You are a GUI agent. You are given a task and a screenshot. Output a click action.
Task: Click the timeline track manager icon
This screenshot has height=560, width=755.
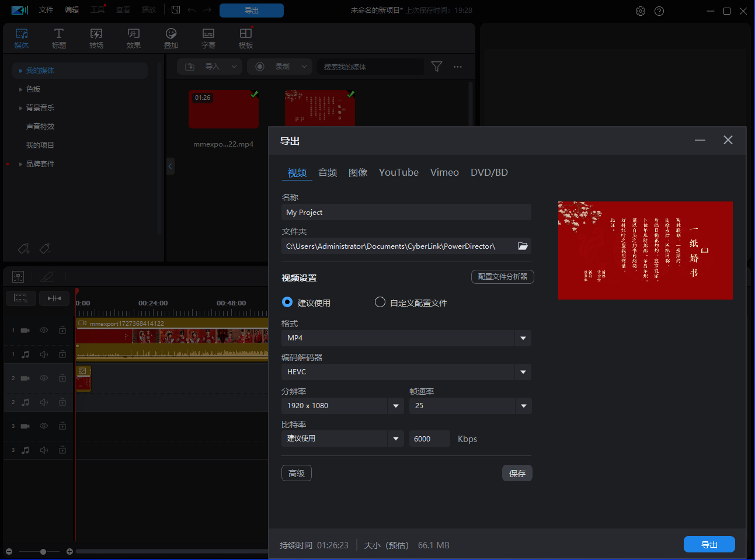21,298
